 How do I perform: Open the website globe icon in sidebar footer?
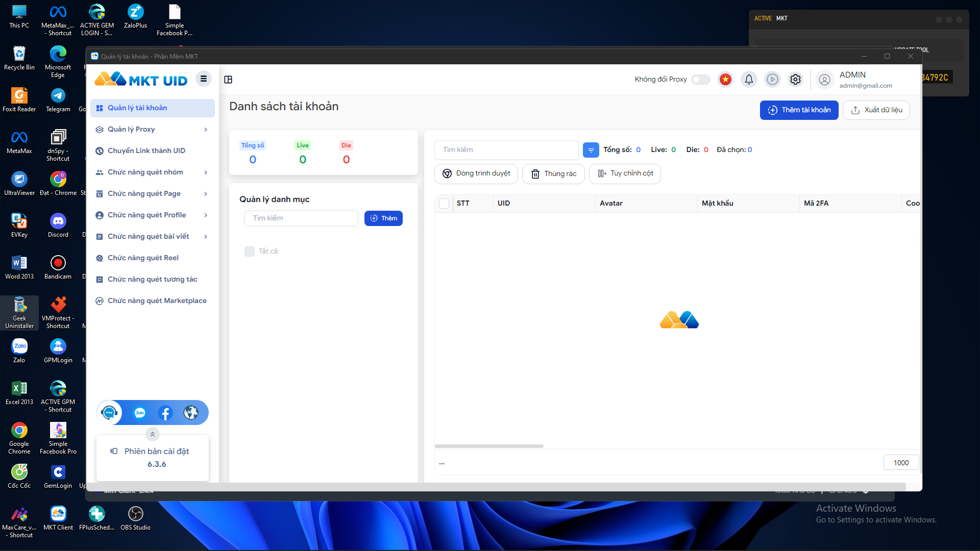click(x=191, y=413)
